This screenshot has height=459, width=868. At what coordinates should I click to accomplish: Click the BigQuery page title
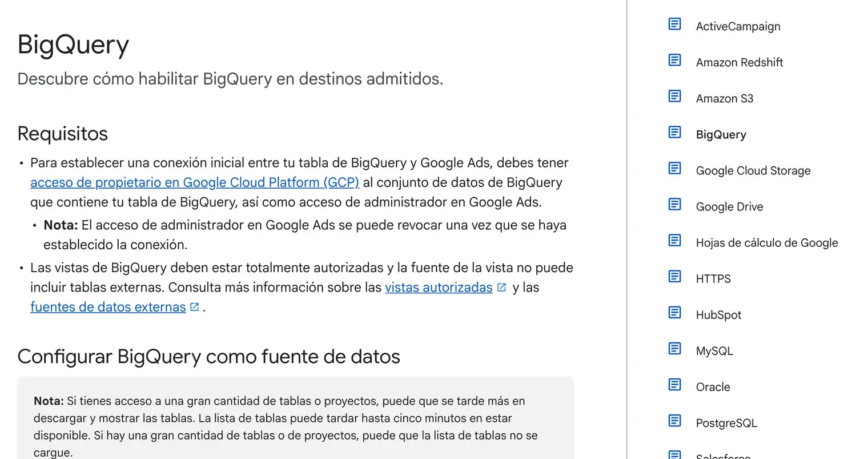(73, 45)
